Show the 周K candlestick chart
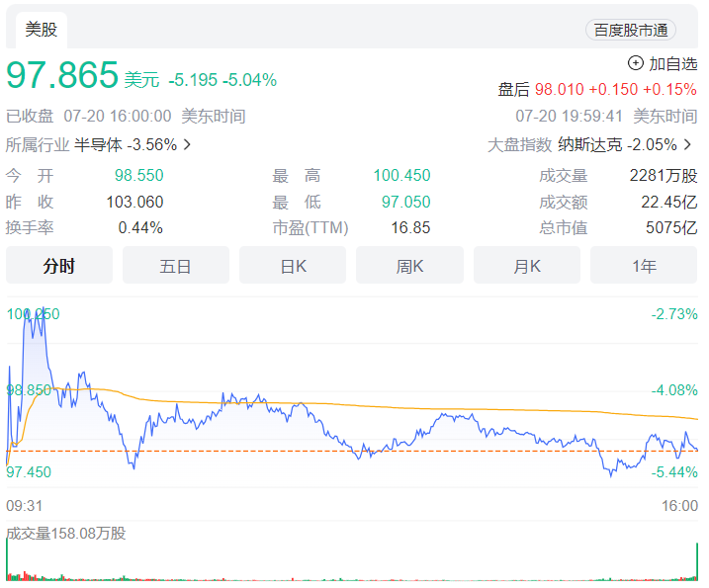 (x=409, y=265)
